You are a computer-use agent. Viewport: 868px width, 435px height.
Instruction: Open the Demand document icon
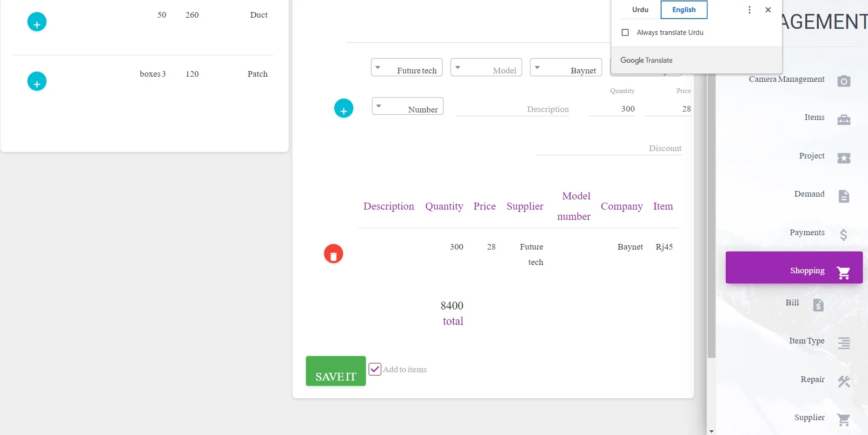[843, 196]
